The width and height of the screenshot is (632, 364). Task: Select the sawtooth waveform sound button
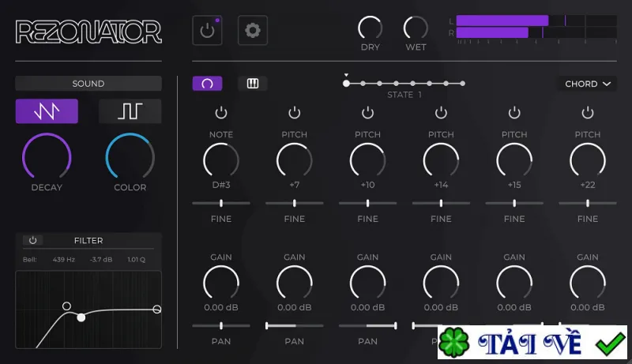pyautogui.click(x=47, y=111)
